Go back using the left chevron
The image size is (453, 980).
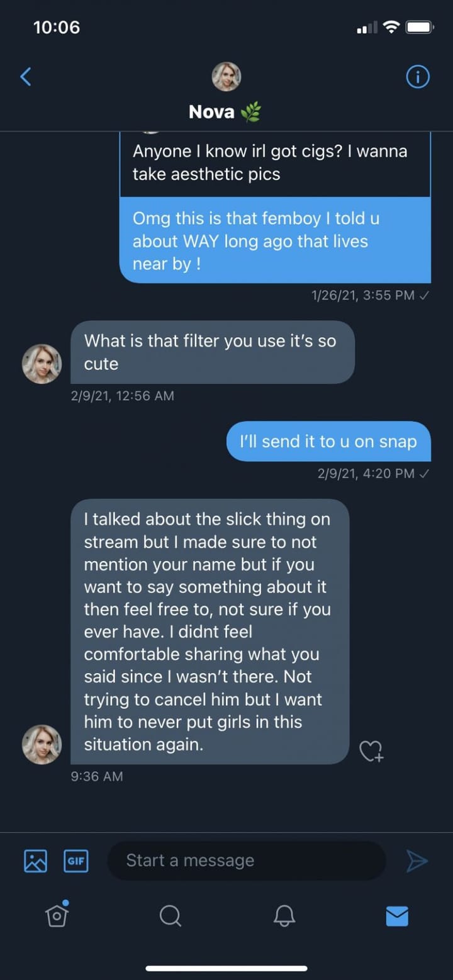click(25, 76)
